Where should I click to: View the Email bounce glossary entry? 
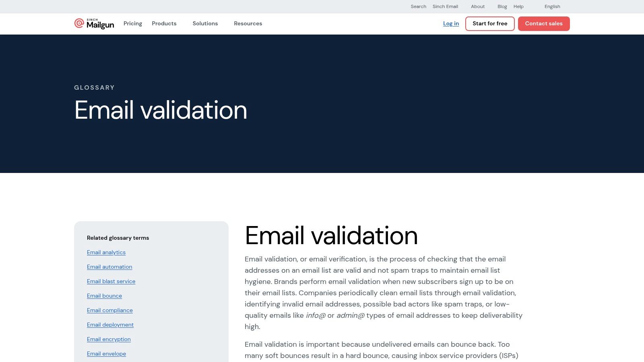(x=104, y=296)
